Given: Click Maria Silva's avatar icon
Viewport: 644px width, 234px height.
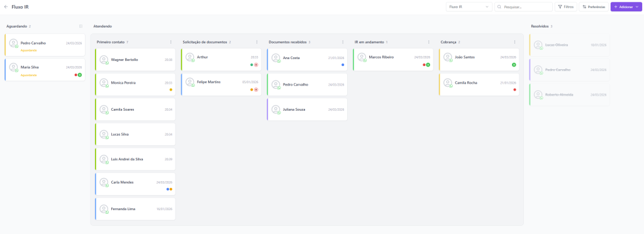Looking at the screenshot, I should point(14,68).
